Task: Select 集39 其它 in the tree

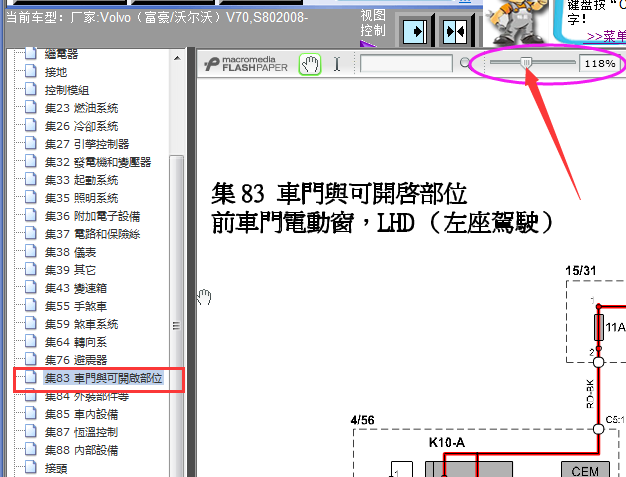Action: [x=71, y=270]
